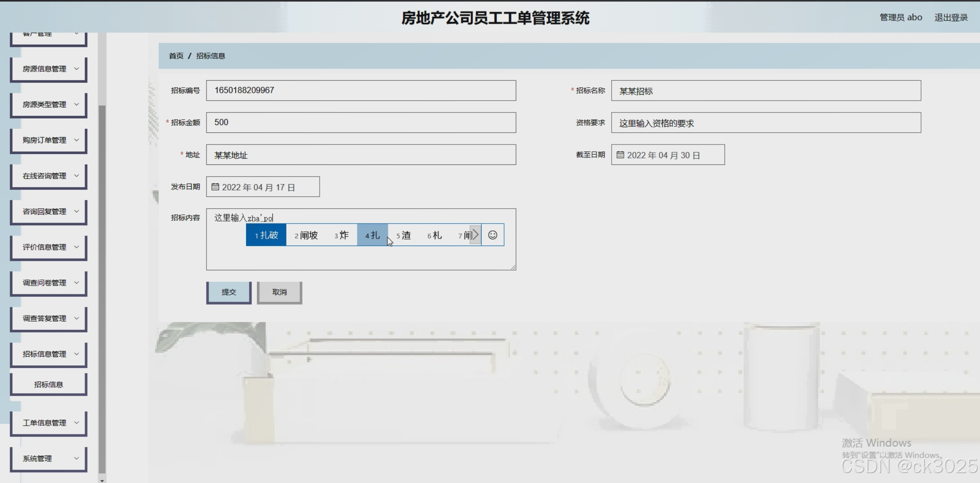The image size is (980, 483).
Task: Click the 取消 cancel button
Action: click(279, 292)
